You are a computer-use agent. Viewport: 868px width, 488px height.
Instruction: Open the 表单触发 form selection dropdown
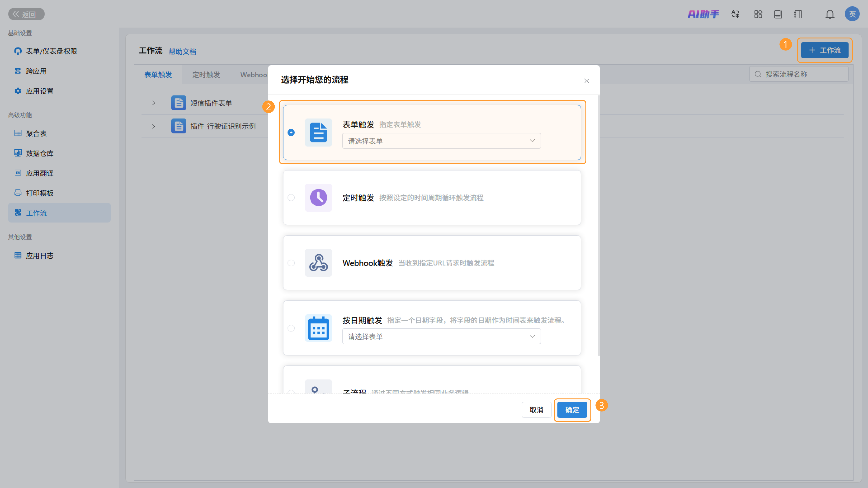point(441,141)
